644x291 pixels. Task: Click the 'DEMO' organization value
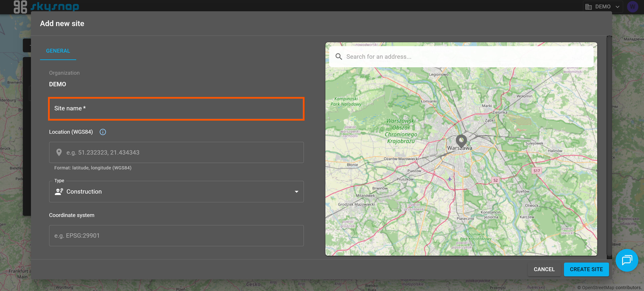(58, 84)
